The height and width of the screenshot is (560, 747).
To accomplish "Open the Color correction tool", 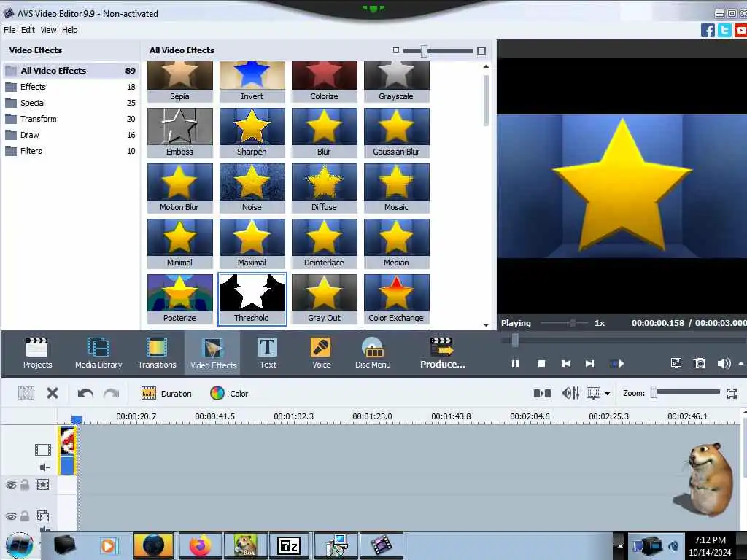I will click(229, 394).
